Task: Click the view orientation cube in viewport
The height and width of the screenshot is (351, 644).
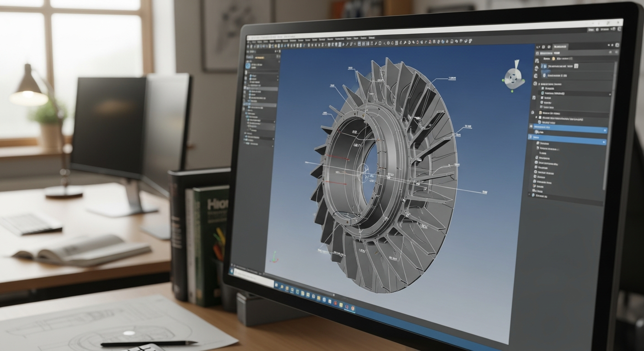Action: coord(513,78)
